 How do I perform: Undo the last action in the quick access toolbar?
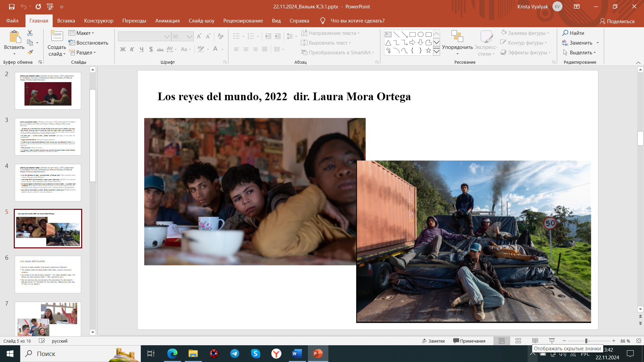(x=23, y=6)
